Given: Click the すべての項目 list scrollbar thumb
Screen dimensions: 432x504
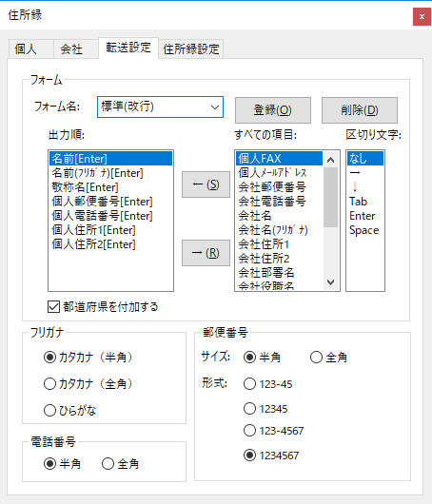Looking at the screenshot, I should click(x=330, y=197).
